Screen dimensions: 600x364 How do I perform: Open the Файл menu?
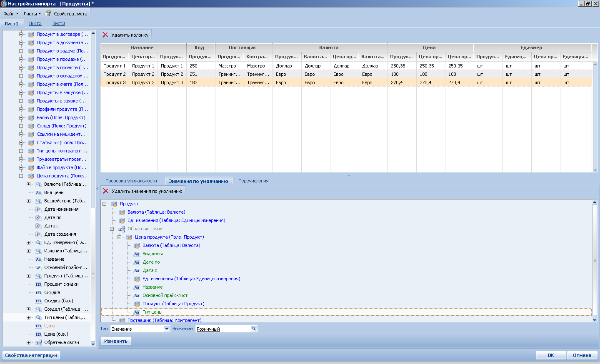click(x=11, y=14)
